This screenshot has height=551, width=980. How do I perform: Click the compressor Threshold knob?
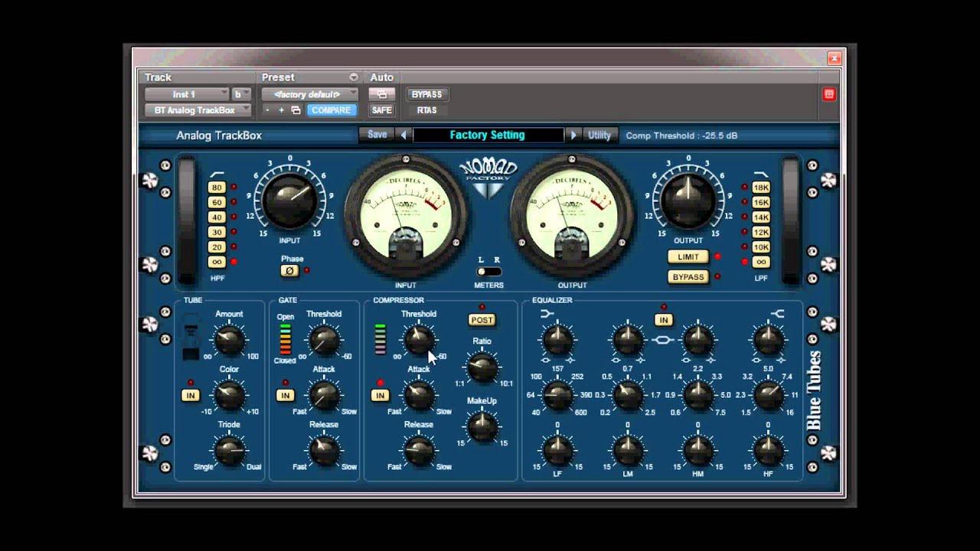tap(418, 341)
